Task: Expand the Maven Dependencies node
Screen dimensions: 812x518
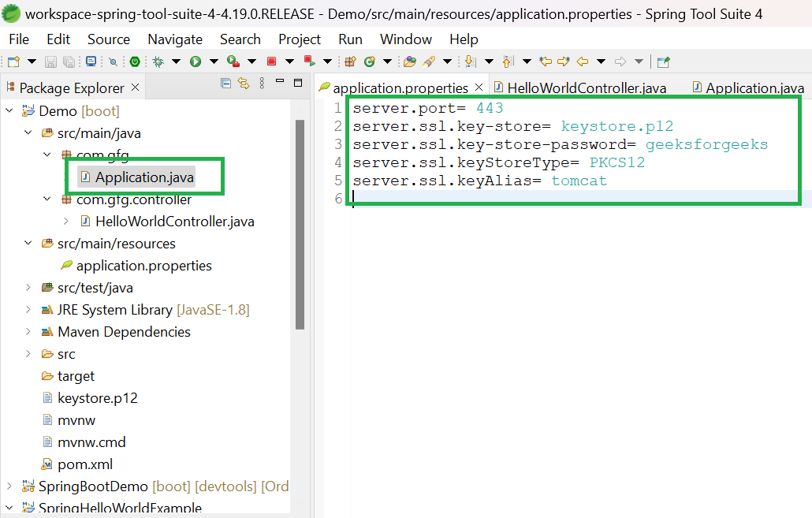Action: click(28, 331)
